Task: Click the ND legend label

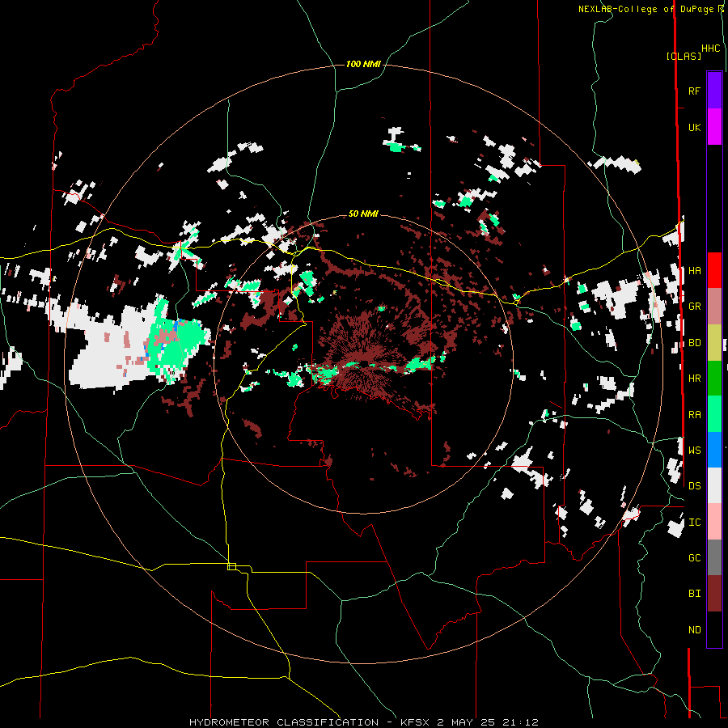Action: (694, 630)
